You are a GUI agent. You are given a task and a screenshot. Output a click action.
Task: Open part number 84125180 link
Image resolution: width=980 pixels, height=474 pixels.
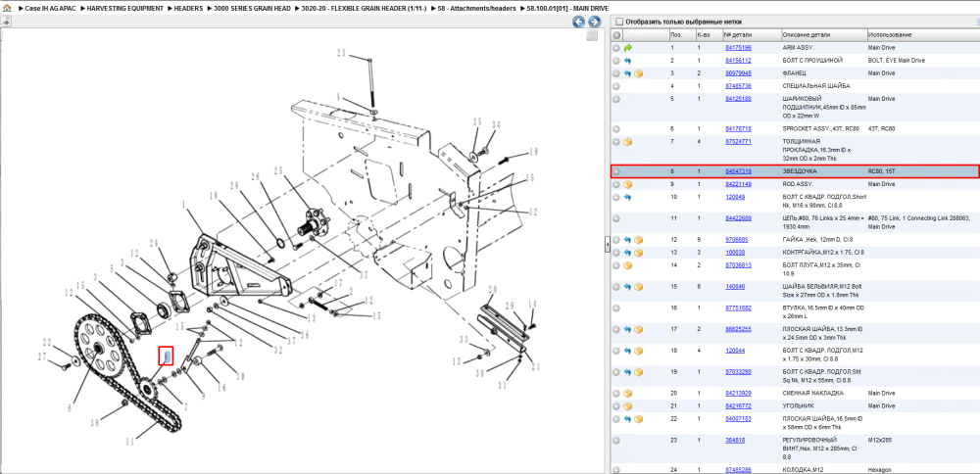[x=738, y=99]
